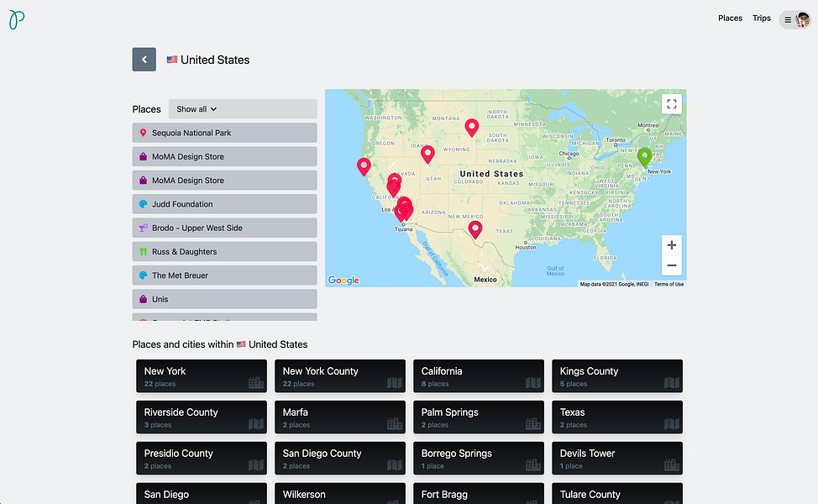Zoom in on the map
The height and width of the screenshot is (504, 818).
(x=671, y=245)
